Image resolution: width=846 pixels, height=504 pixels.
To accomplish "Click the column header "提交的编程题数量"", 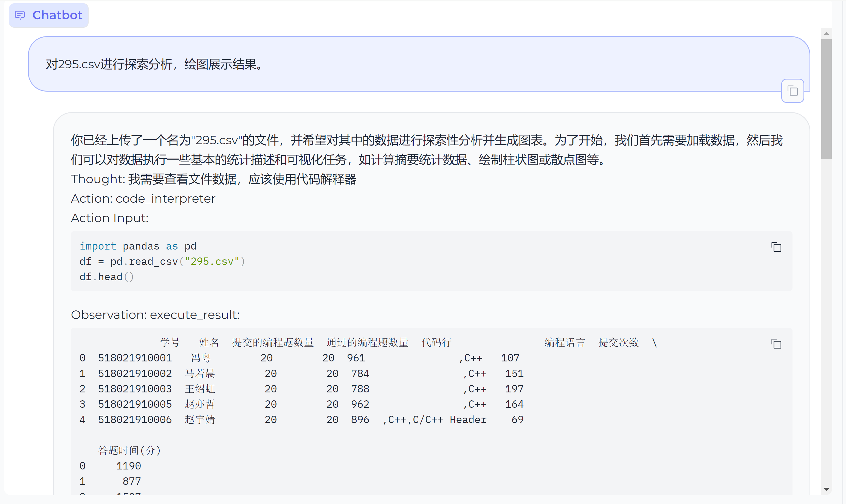I will click(273, 342).
